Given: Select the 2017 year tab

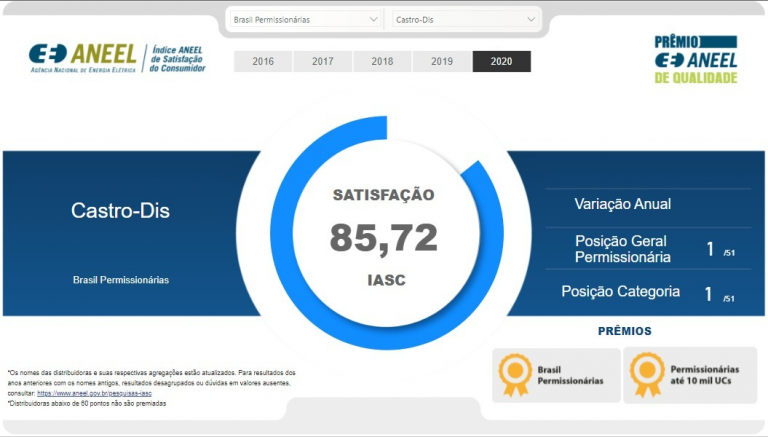Looking at the screenshot, I should (x=322, y=61).
